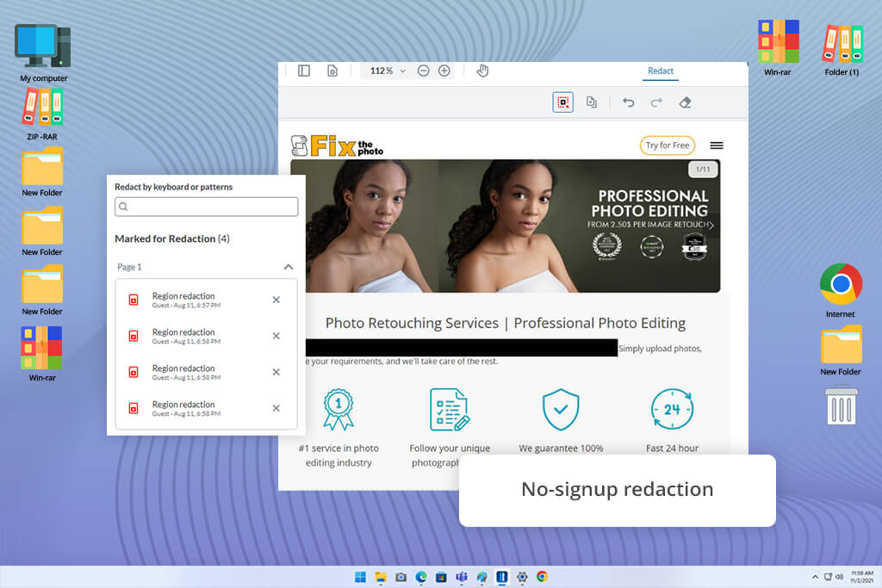This screenshot has height=588, width=882.
Task: Open File Explorer from the taskbar
Action: (381, 577)
